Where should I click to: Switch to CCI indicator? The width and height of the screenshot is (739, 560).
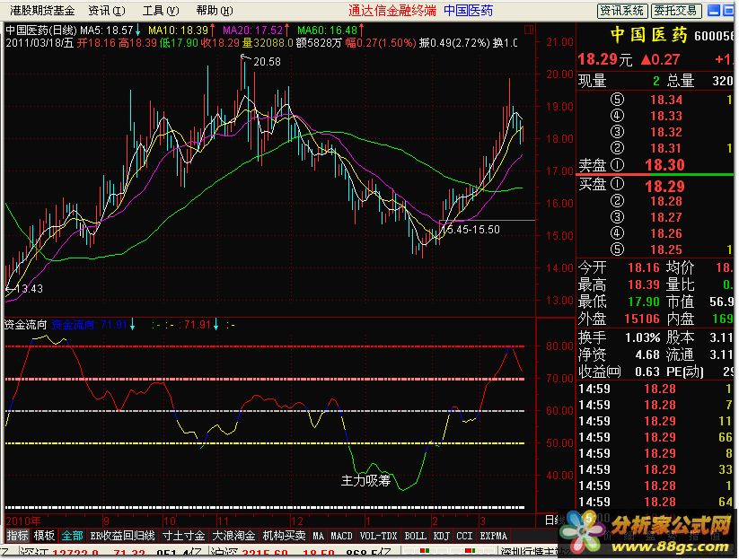coord(464,536)
